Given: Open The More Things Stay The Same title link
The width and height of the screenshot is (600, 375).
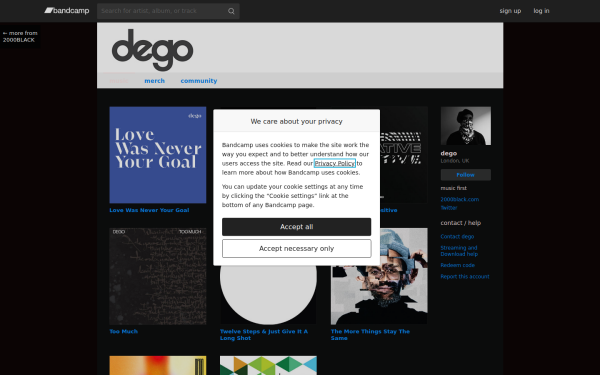Looking at the screenshot, I should (x=370, y=334).
